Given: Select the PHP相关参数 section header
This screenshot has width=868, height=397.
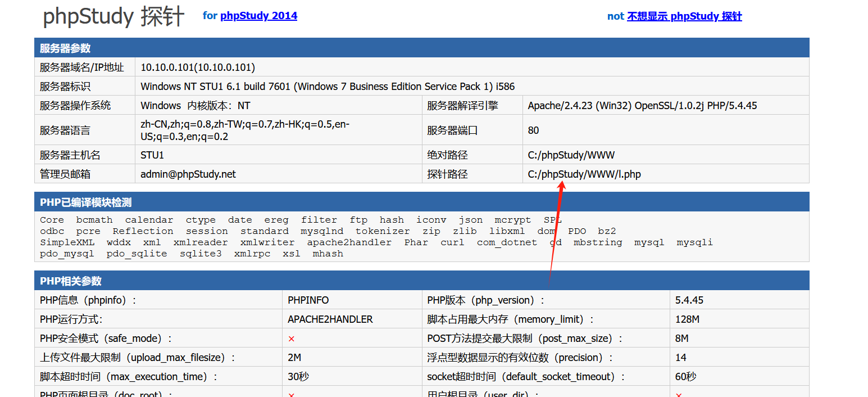Looking at the screenshot, I should pyautogui.click(x=71, y=281).
